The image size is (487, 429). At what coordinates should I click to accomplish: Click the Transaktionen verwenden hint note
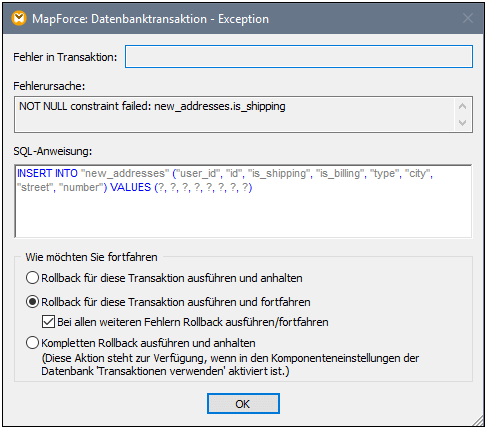click(230, 364)
